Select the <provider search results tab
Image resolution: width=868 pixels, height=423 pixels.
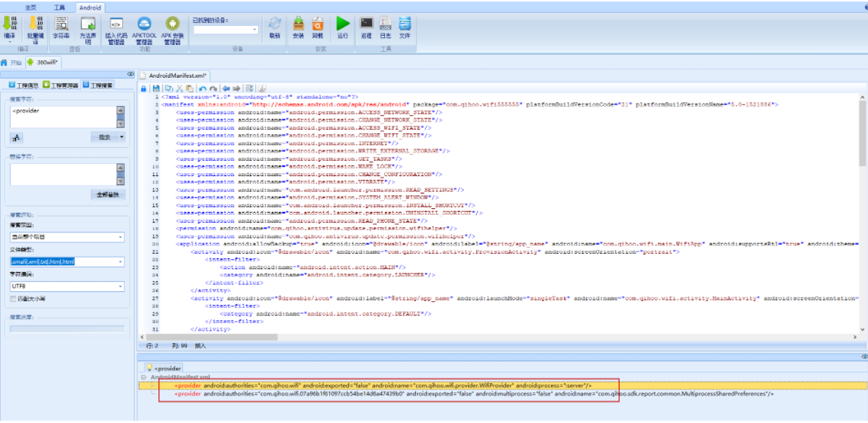[x=163, y=367]
